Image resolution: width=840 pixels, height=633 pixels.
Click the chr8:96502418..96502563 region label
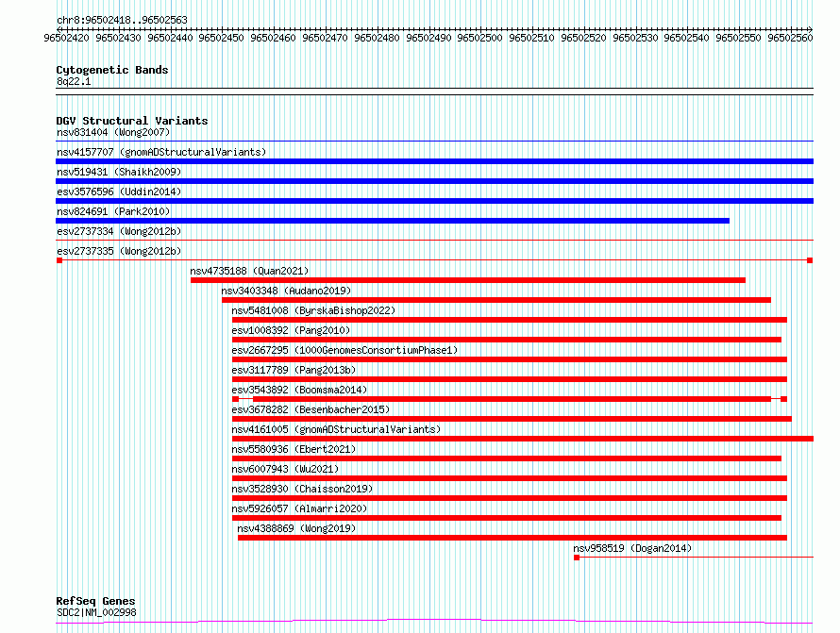click(x=122, y=20)
